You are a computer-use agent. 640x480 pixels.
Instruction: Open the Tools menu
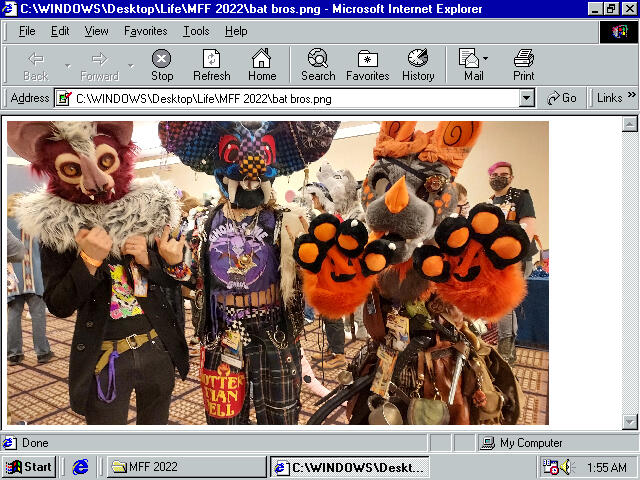pyautogui.click(x=196, y=31)
